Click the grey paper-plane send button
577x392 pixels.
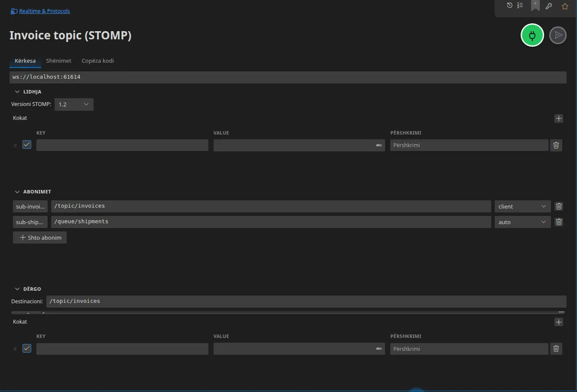point(558,35)
